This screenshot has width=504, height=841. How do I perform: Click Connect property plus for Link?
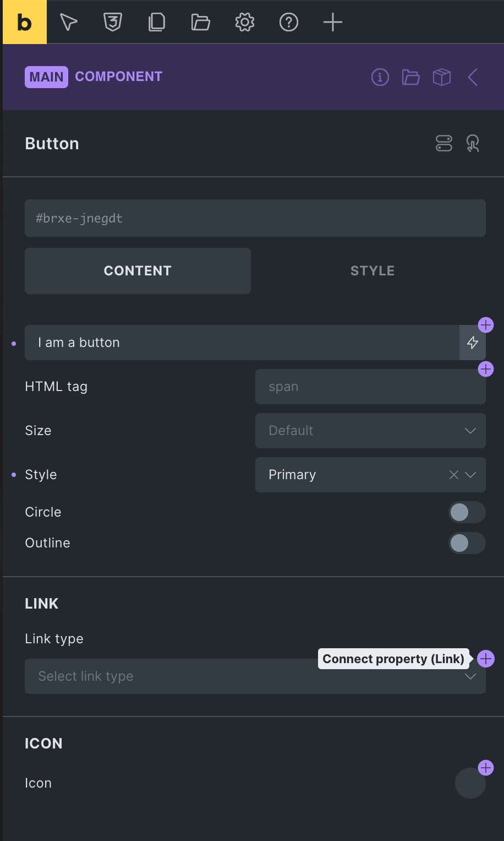tap(486, 659)
